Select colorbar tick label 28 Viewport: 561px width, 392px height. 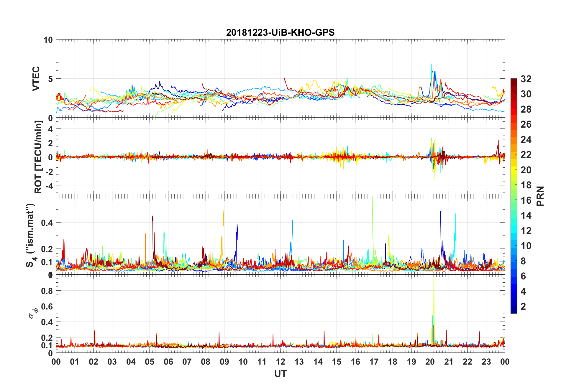[x=526, y=109]
